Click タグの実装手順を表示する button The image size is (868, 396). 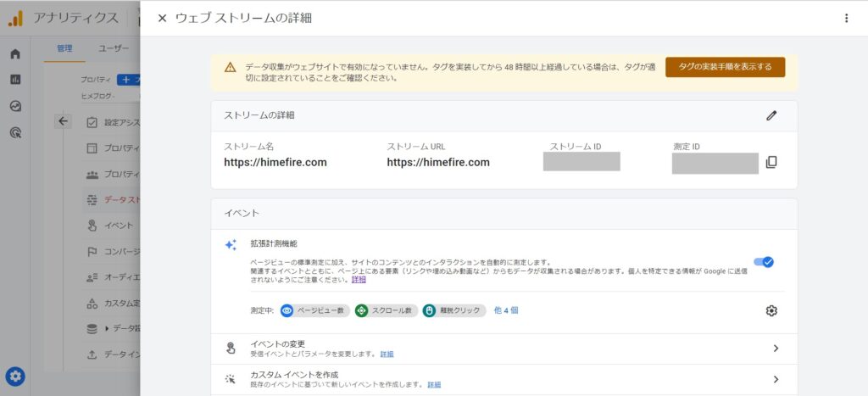(x=725, y=67)
